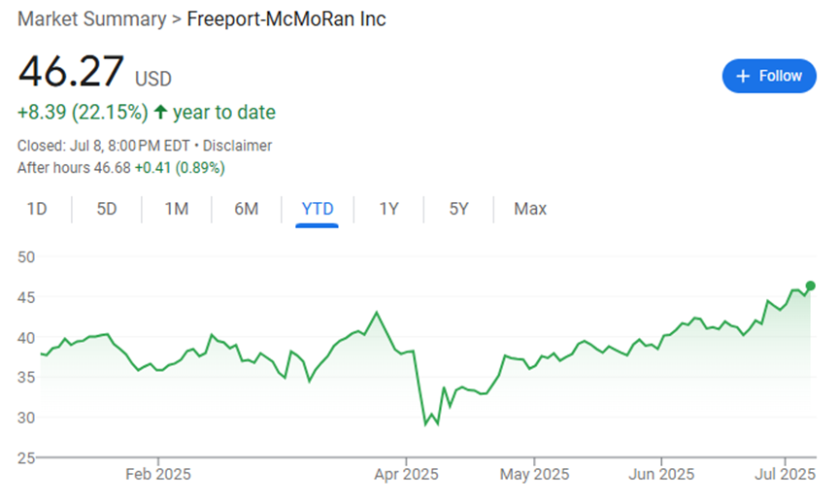The height and width of the screenshot is (504, 840).
Task: Show the 6M chart range
Action: (247, 209)
